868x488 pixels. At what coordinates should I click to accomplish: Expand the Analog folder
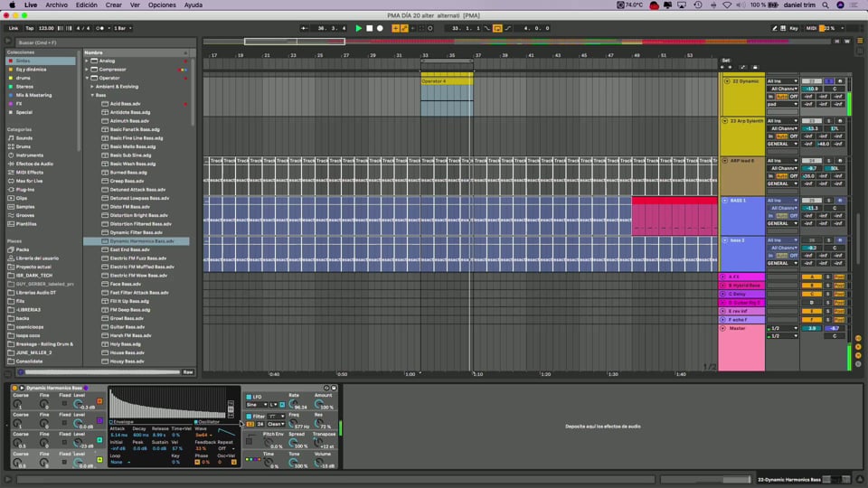[x=87, y=61]
